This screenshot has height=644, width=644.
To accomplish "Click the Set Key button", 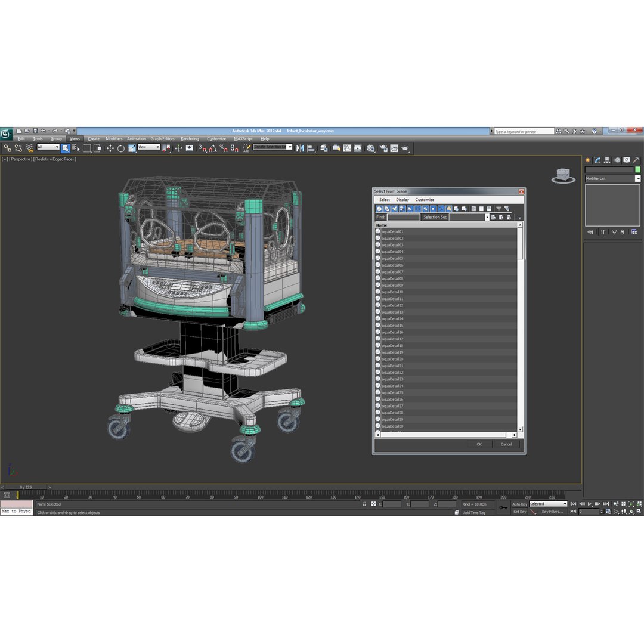I will (x=519, y=512).
